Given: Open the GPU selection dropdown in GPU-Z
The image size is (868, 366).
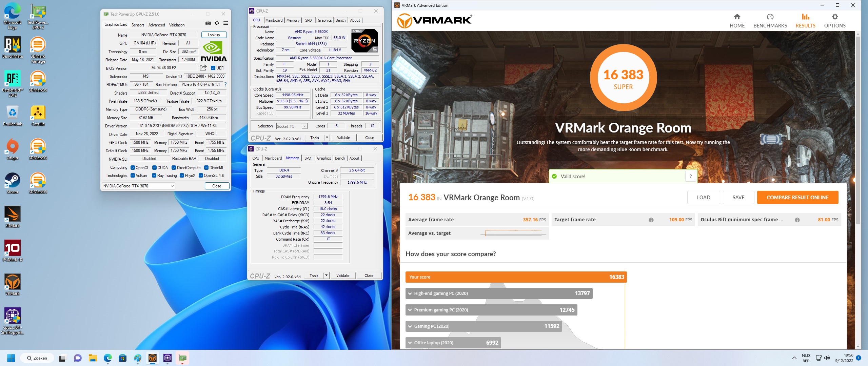Looking at the screenshot, I should [x=139, y=186].
